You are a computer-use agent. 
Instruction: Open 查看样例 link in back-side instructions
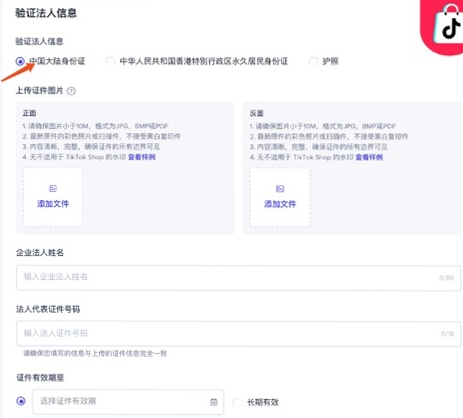[369, 157]
